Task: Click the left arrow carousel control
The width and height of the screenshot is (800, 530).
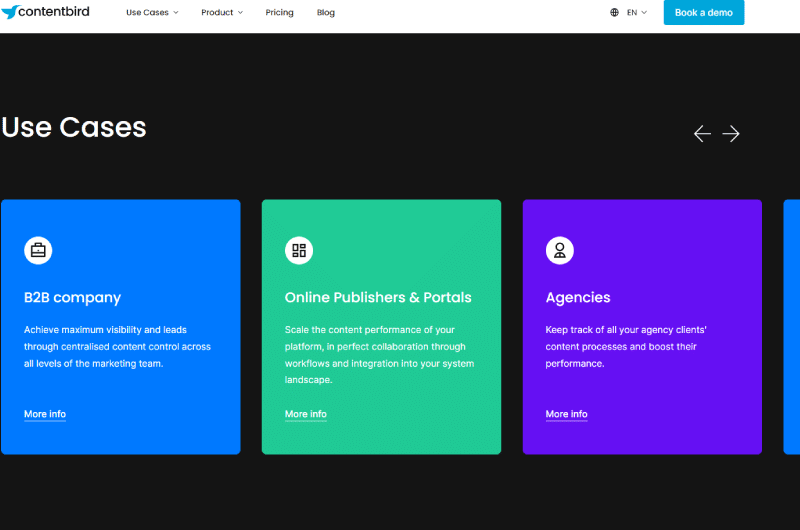Action: (703, 134)
